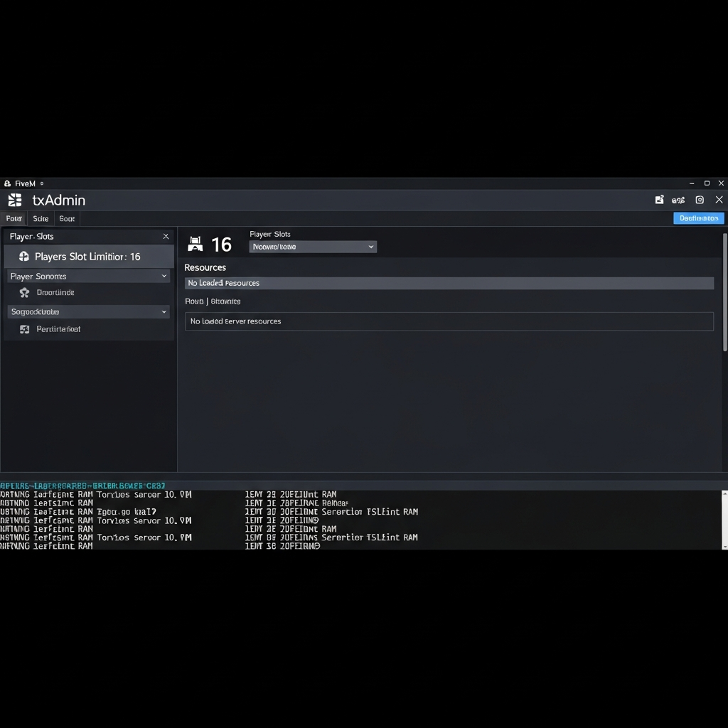This screenshot has width=728, height=728.
Task: Click the language icon in the txAdmin header
Action: pos(677,200)
